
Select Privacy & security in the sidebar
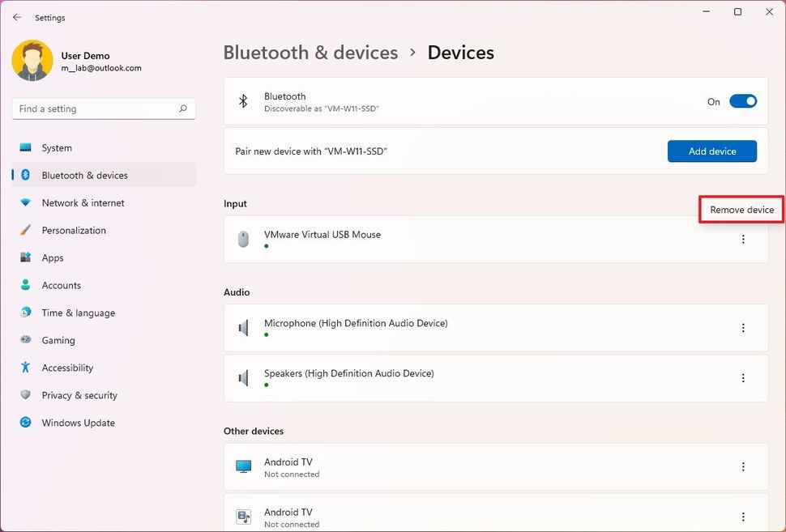(27, 395)
